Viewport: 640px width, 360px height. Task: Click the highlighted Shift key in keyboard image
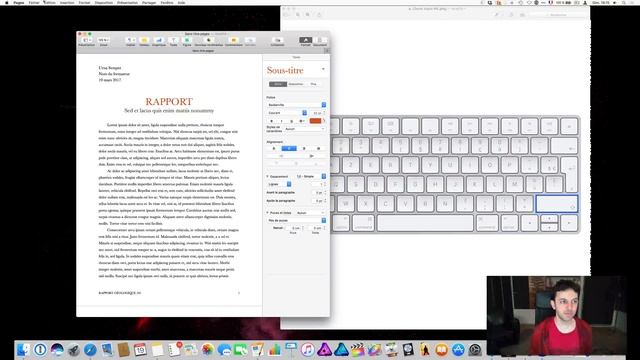(557, 204)
